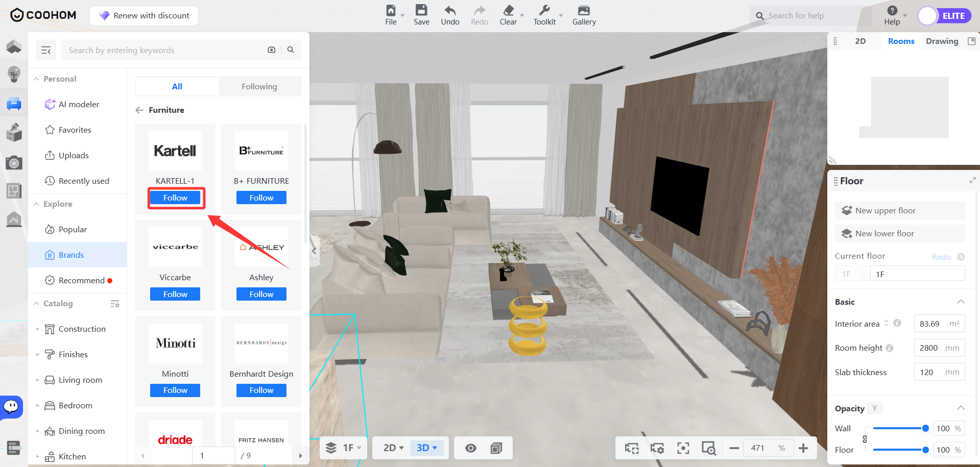Open the Toolkit wrench icon
Screen dimensions: 980x467
click(x=544, y=11)
